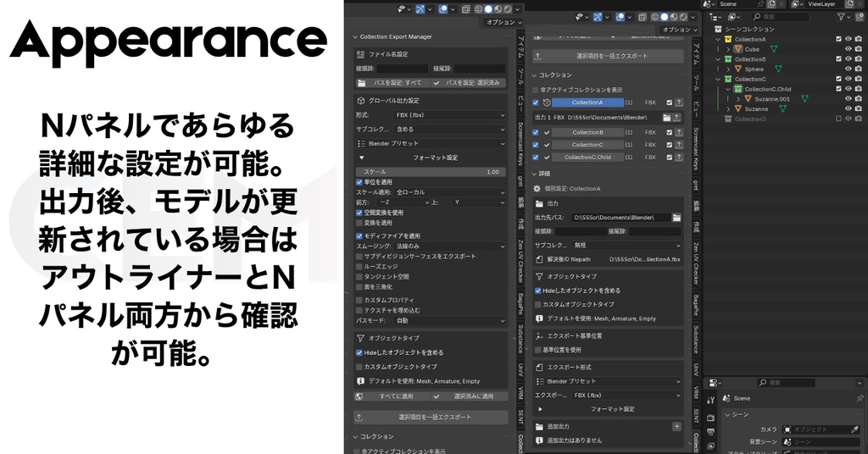Click the folder icon beside 出力先パス field
The image size is (868, 454).
[676, 218]
